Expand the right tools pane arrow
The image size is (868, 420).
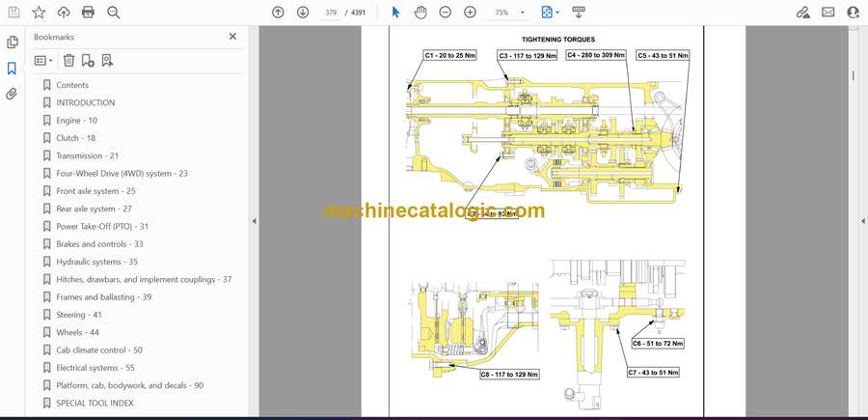pos(862,221)
